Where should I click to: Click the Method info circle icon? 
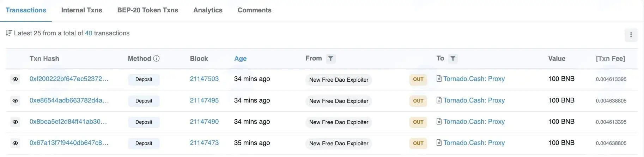156,58
